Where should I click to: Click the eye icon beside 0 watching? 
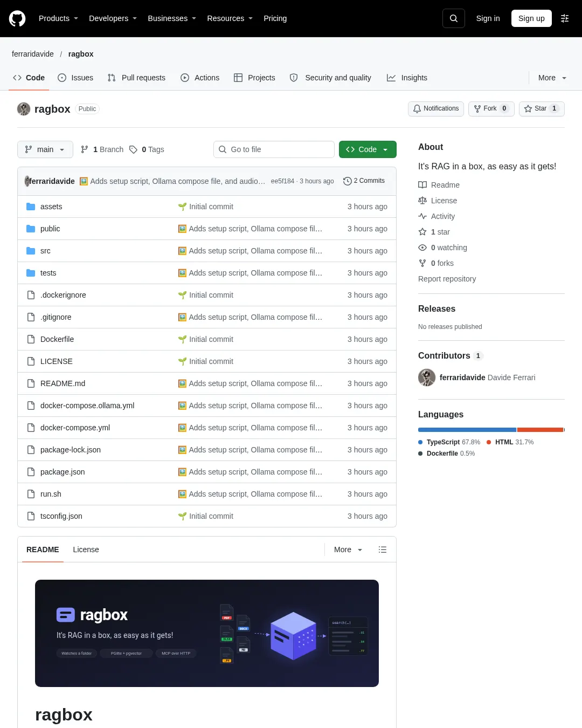pyautogui.click(x=422, y=248)
